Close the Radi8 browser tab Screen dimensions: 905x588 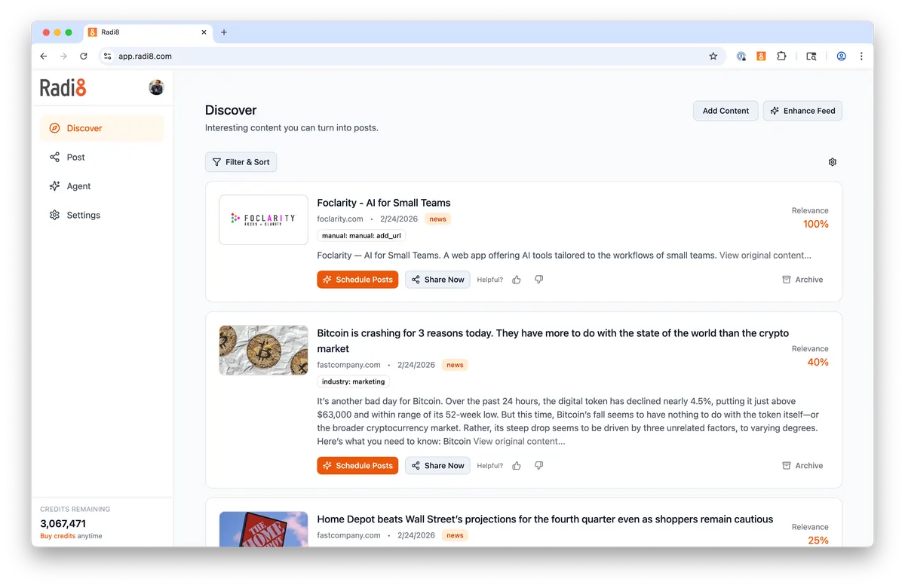[204, 32]
